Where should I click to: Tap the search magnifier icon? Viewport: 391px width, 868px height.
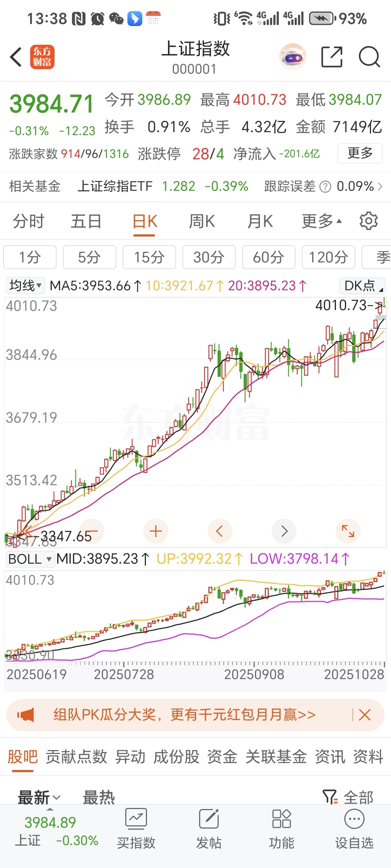tap(369, 57)
